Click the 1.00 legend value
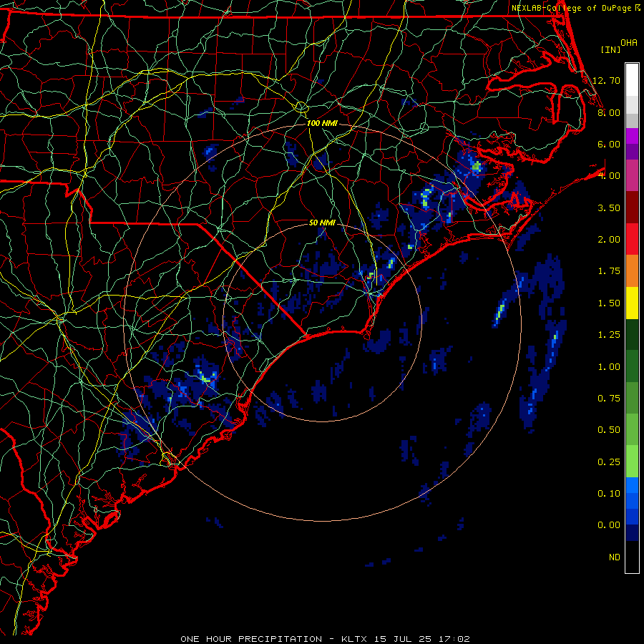 click(x=609, y=367)
